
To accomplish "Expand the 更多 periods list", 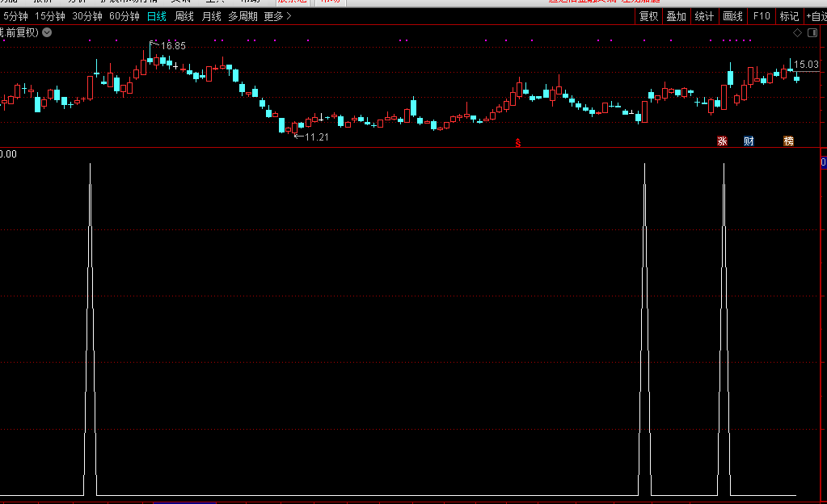I will (x=277, y=16).
